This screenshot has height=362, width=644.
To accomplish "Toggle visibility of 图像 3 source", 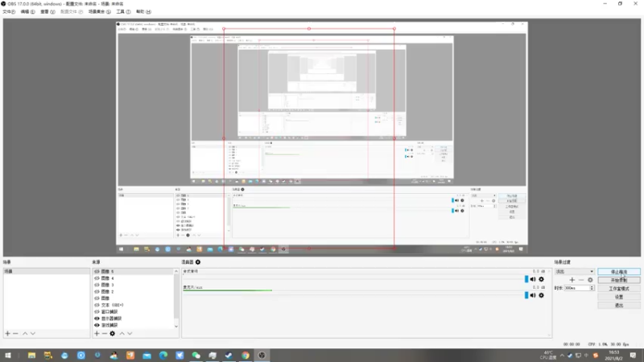I will (97, 285).
